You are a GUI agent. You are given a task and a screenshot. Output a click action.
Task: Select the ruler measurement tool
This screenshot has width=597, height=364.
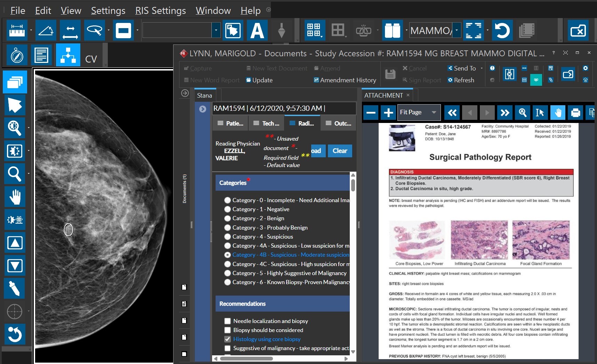point(17,30)
